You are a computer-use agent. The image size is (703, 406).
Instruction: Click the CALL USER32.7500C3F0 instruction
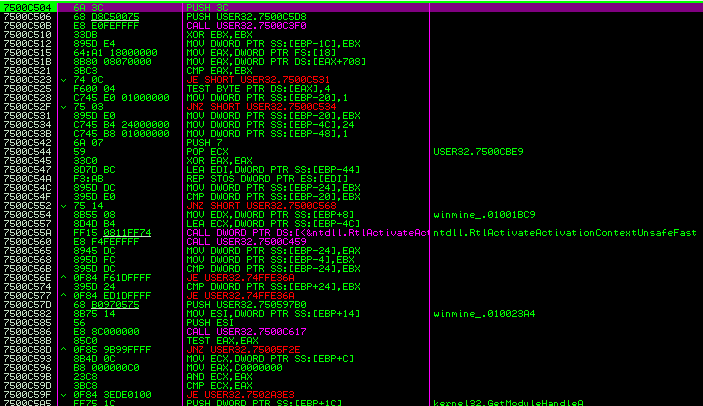coord(246,26)
